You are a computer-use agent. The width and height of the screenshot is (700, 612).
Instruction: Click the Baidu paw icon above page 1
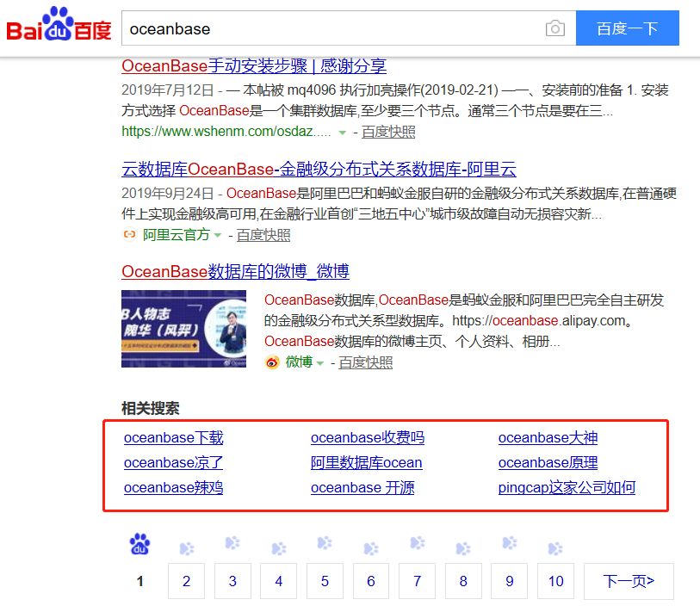click(139, 544)
